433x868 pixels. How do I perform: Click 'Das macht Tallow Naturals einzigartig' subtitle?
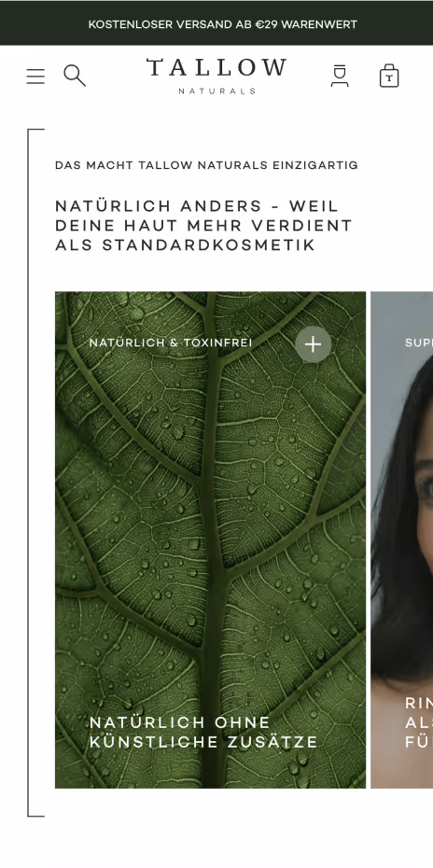pos(206,165)
